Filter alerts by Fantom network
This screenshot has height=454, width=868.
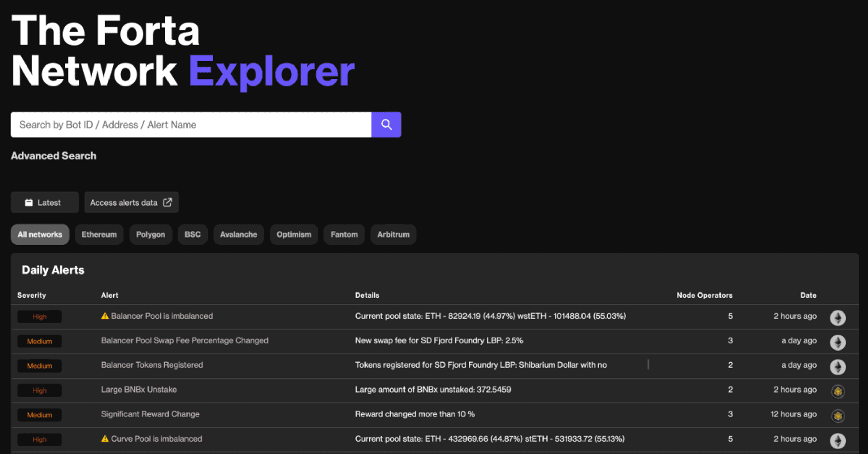[x=344, y=234]
